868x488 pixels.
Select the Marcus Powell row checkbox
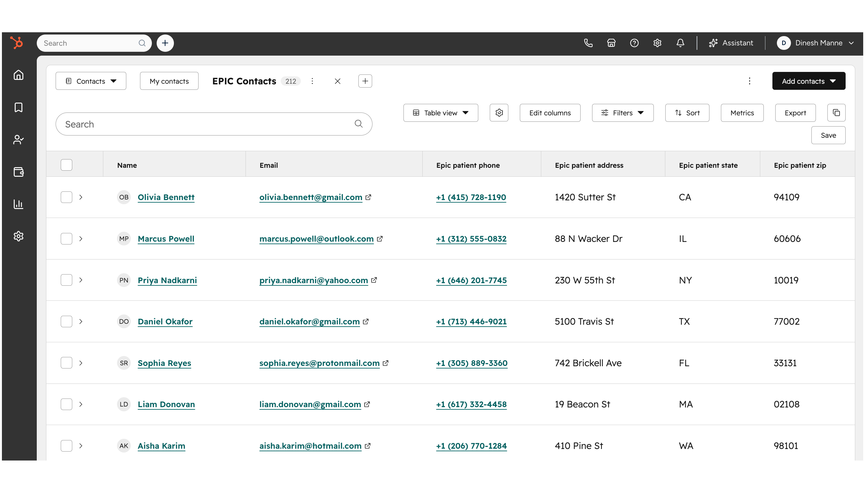point(66,239)
